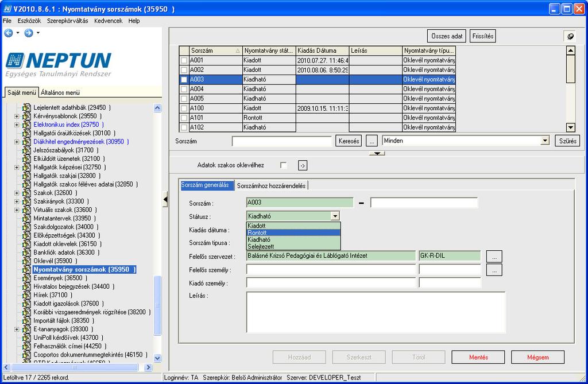Expand the Szakirányok (33300) tree node
Viewport: 588px width, 384px height.
click(17, 201)
